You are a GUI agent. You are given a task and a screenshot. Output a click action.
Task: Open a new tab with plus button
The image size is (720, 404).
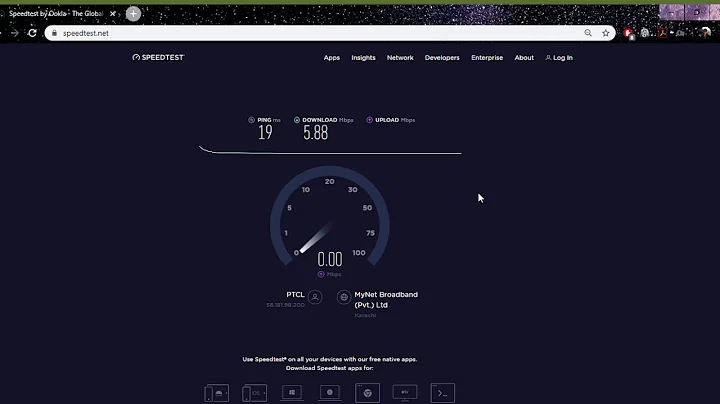click(133, 14)
